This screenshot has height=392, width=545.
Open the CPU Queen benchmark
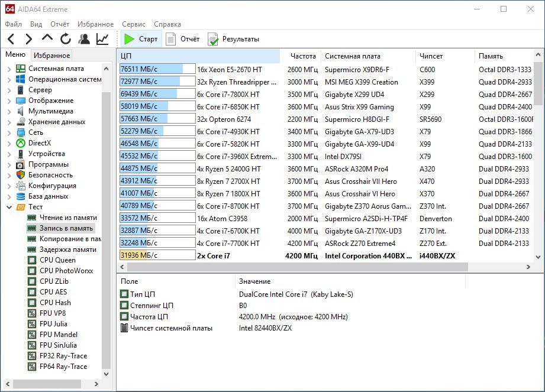coord(57,260)
